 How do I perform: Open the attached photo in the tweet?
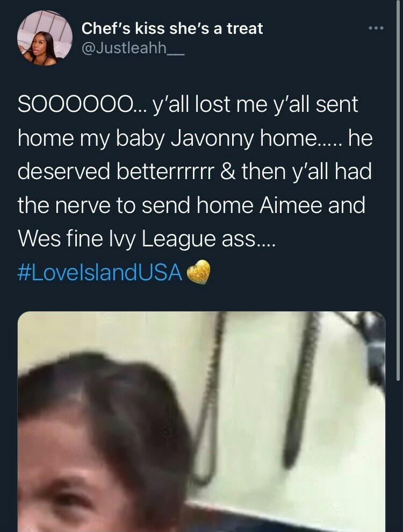[201, 421]
